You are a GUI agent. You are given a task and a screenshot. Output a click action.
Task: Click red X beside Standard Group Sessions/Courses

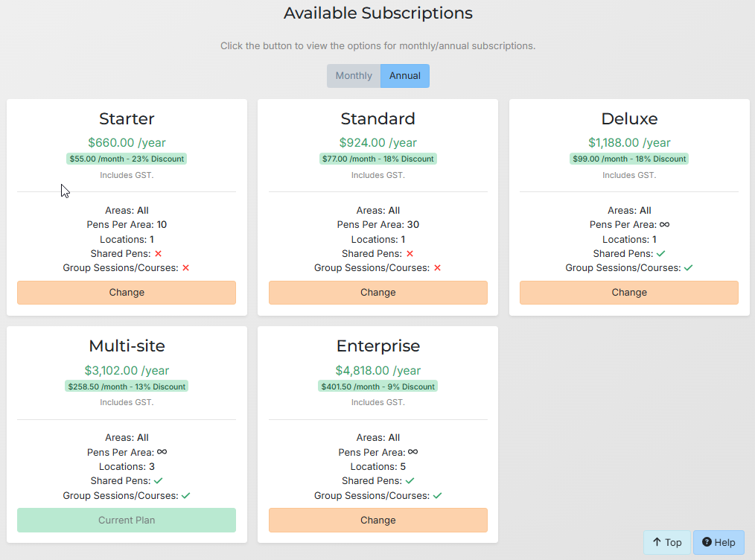pyautogui.click(x=437, y=268)
